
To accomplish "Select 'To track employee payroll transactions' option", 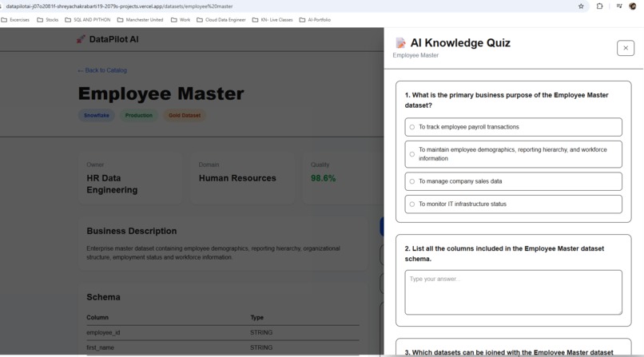I will point(514,127).
